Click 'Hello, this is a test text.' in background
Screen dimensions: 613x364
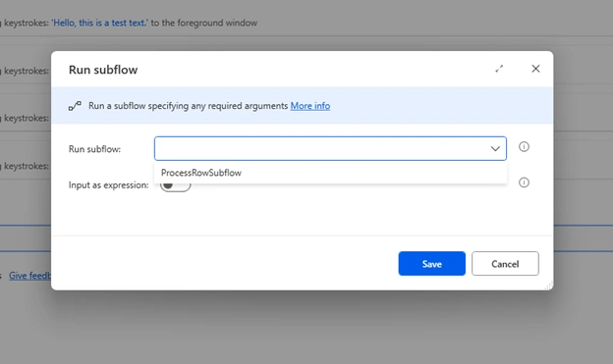tap(99, 23)
